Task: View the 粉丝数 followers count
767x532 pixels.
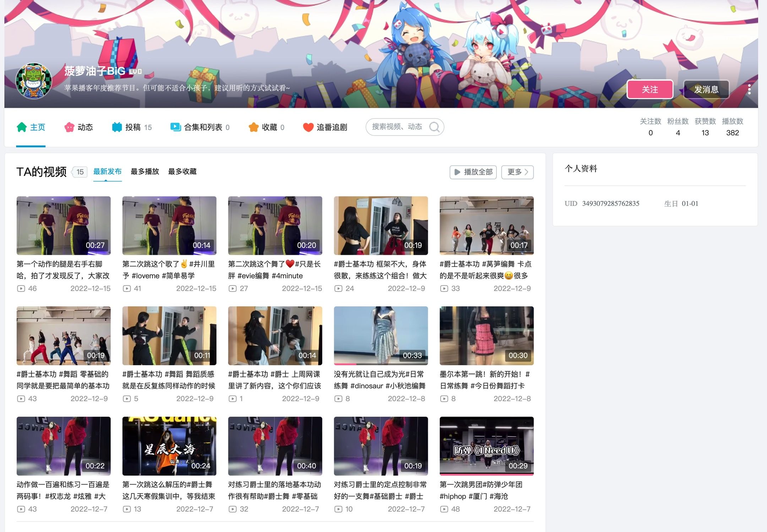Action: pos(678,127)
